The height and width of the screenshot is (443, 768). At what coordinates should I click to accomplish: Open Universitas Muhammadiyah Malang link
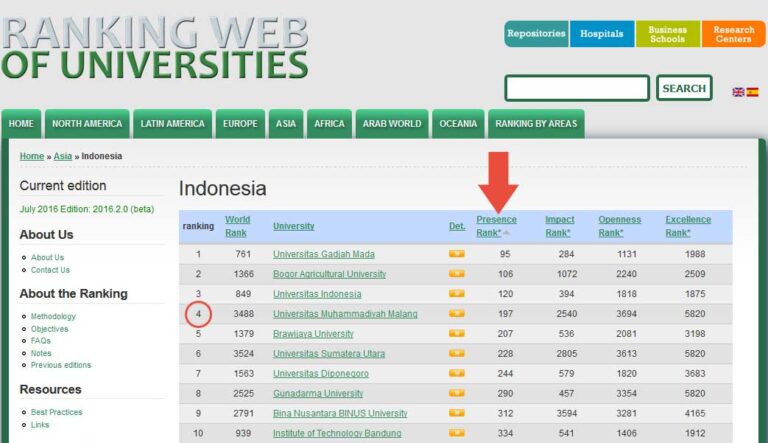click(345, 314)
